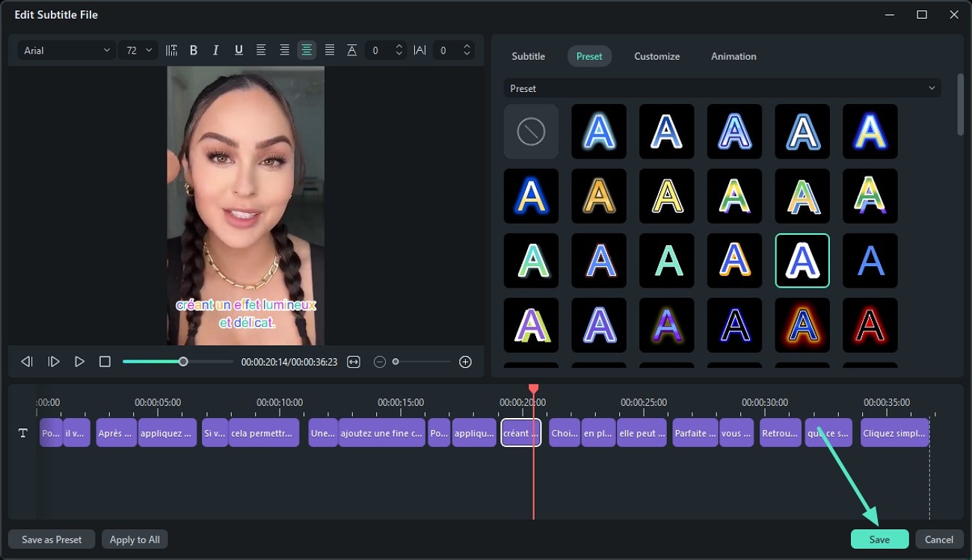Viewport: 972px width, 560px height.
Task: Click the fit timeline to window icon
Action: 354,362
